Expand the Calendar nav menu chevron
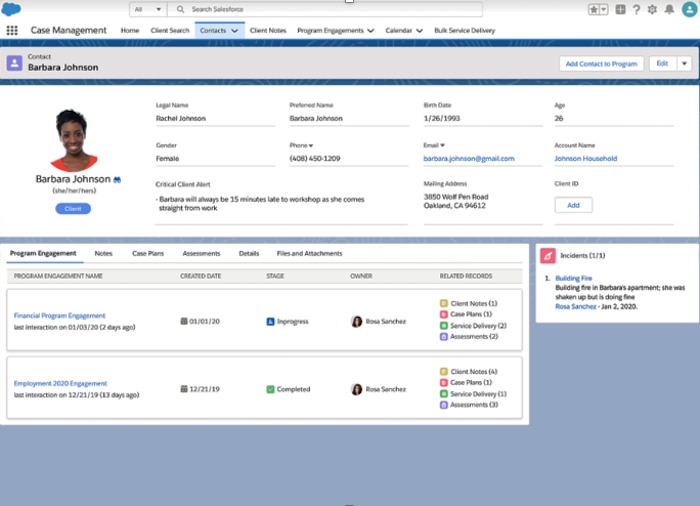The width and height of the screenshot is (700, 506). (420, 31)
